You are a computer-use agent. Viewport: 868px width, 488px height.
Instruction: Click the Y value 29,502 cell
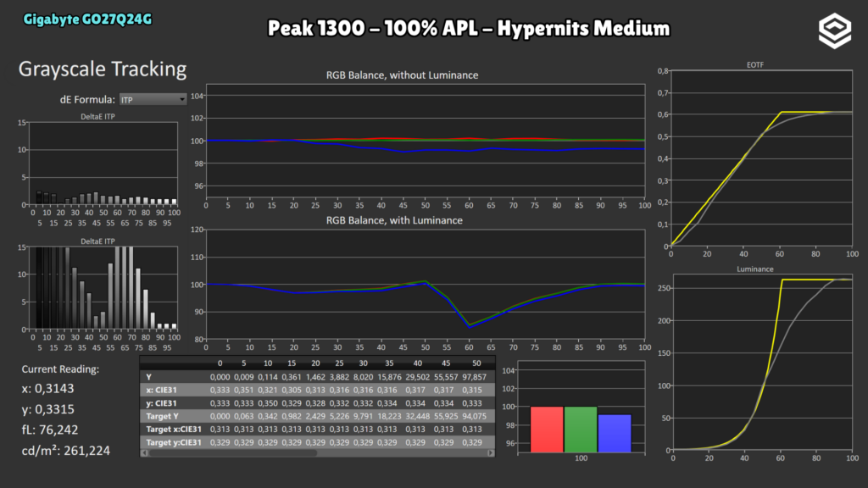point(417,377)
